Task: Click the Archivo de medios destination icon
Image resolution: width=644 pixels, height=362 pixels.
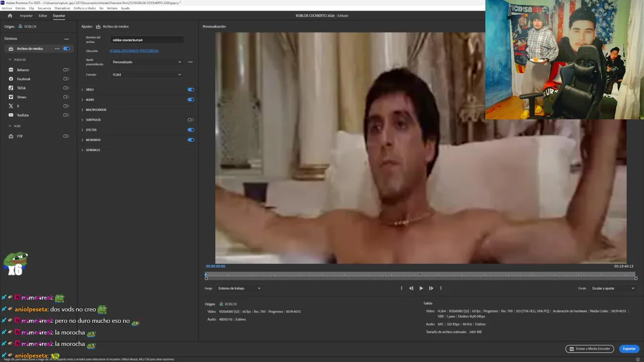Action: click(x=11, y=49)
